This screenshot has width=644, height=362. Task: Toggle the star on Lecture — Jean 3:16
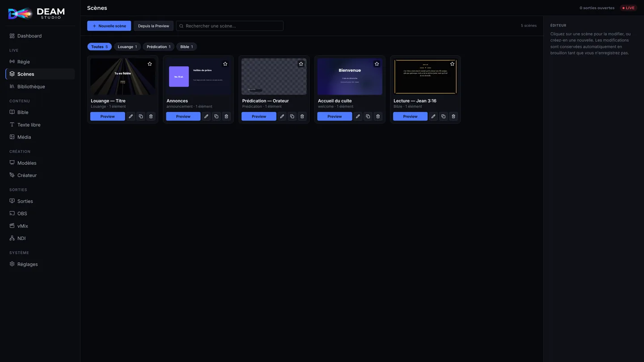(453, 64)
